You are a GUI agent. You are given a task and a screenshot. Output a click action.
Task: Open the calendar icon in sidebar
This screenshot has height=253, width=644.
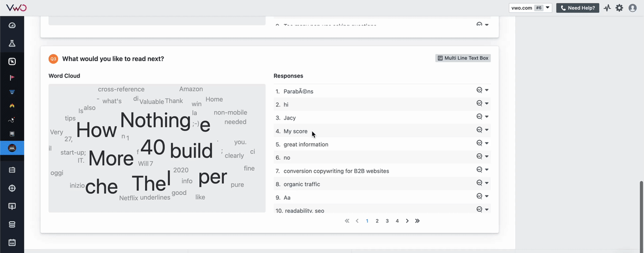[x=12, y=242]
